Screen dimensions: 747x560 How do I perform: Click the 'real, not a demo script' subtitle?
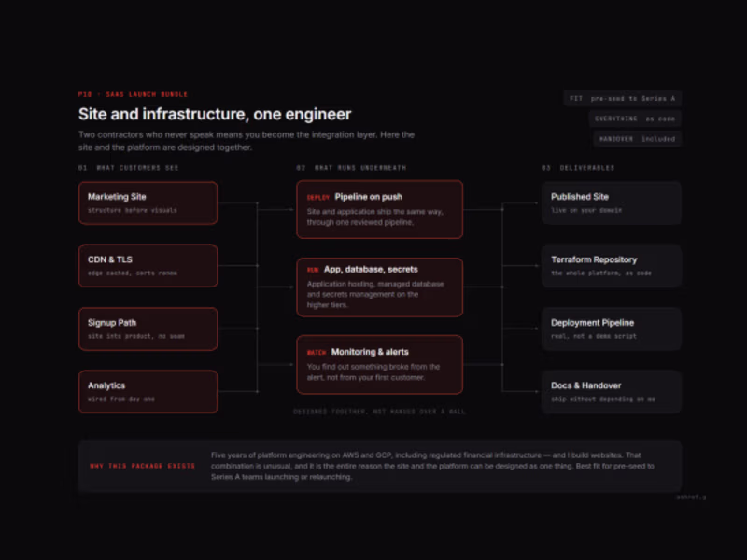(593, 336)
